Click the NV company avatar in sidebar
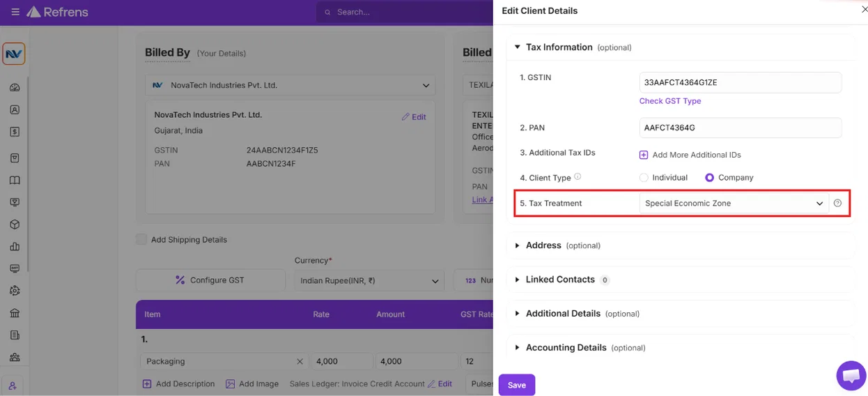 (x=14, y=54)
